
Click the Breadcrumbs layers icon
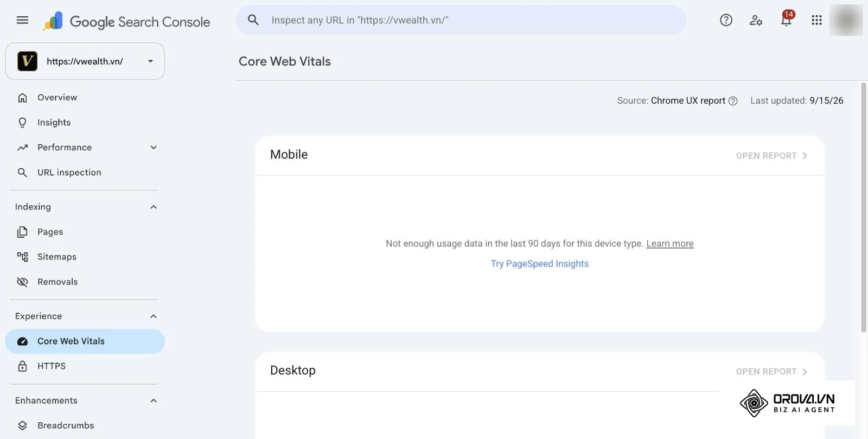pos(22,425)
